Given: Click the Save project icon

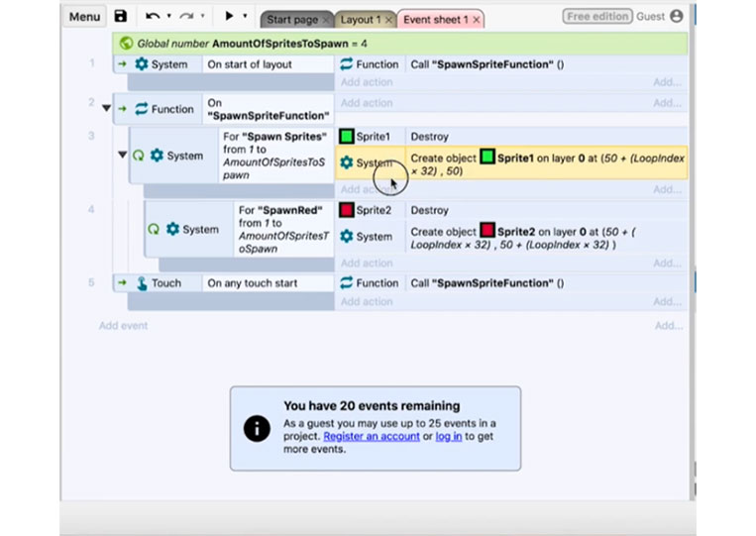Looking at the screenshot, I should pyautogui.click(x=121, y=17).
